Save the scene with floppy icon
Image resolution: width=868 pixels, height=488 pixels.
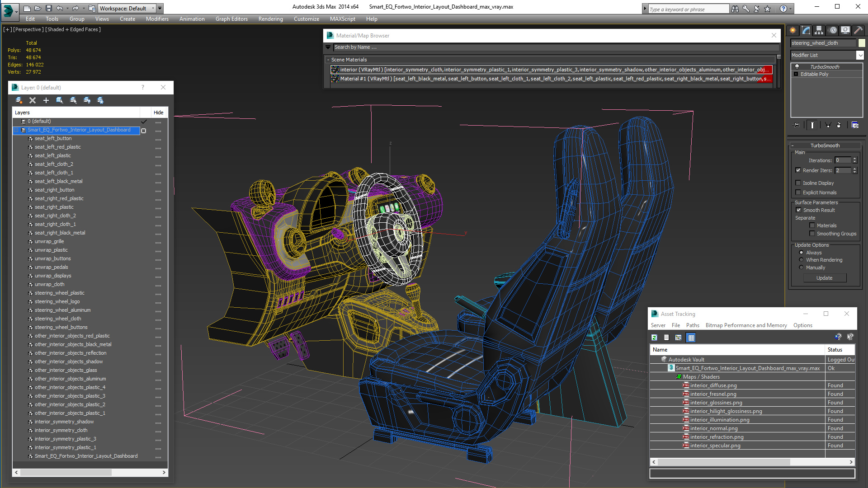click(x=49, y=9)
